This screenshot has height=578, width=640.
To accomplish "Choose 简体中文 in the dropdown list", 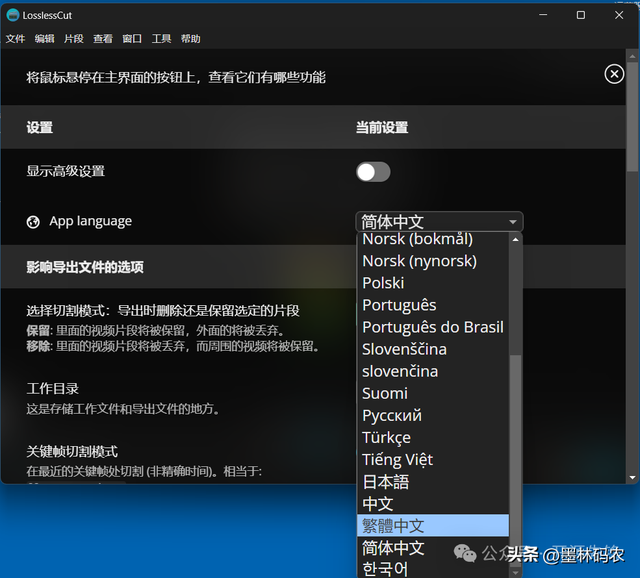I will coord(433,548).
